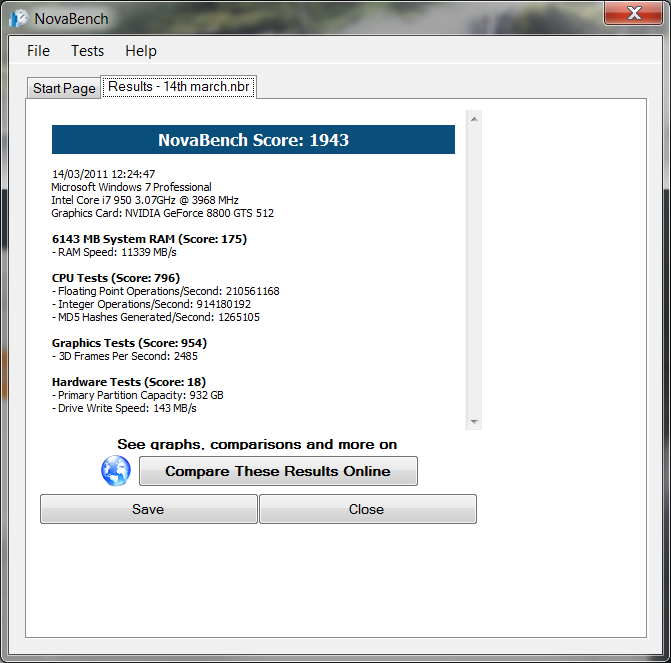Viewport: 671px width, 663px height.
Task: Click Compare These Results Online button
Action: tap(278, 471)
